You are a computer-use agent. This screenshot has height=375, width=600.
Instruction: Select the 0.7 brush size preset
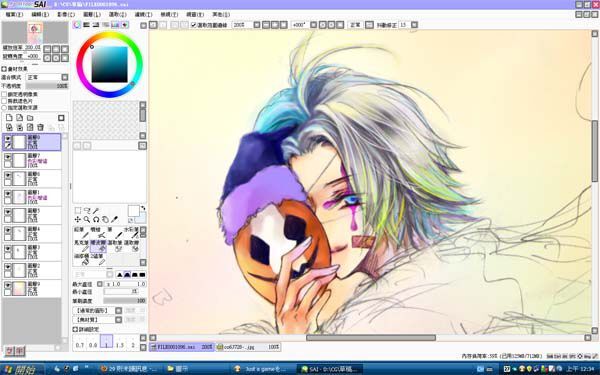coord(80,341)
